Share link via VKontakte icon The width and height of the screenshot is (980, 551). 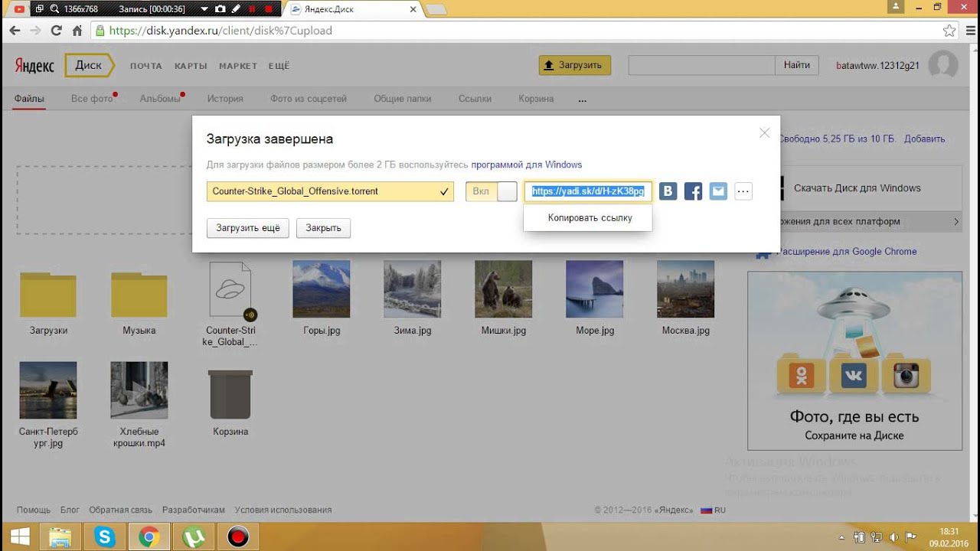(x=668, y=191)
